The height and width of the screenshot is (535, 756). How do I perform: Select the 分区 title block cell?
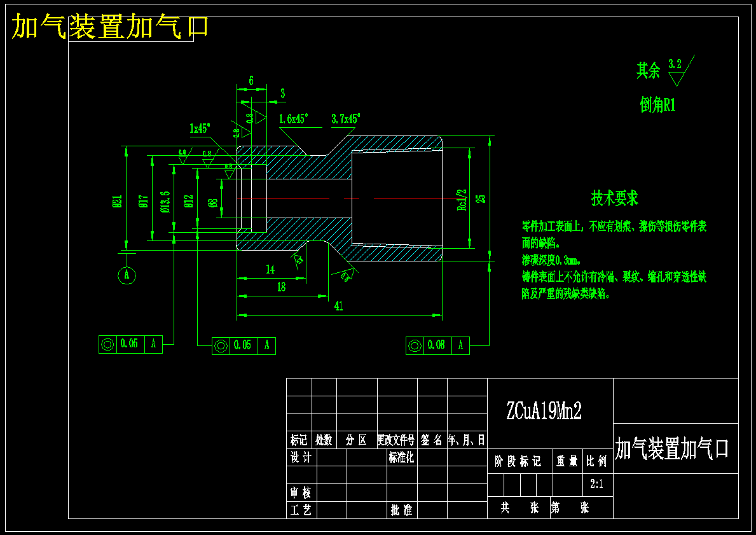(356, 440)
